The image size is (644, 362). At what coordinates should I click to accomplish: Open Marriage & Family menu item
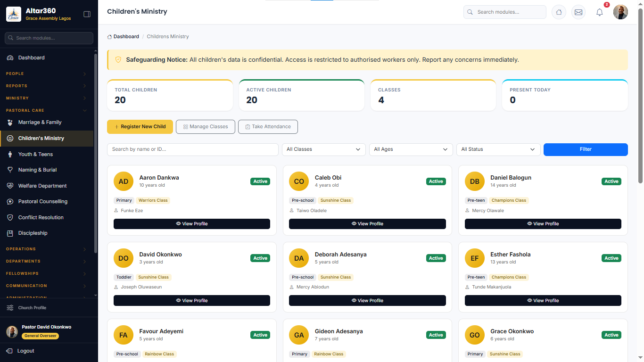[47, 123]
